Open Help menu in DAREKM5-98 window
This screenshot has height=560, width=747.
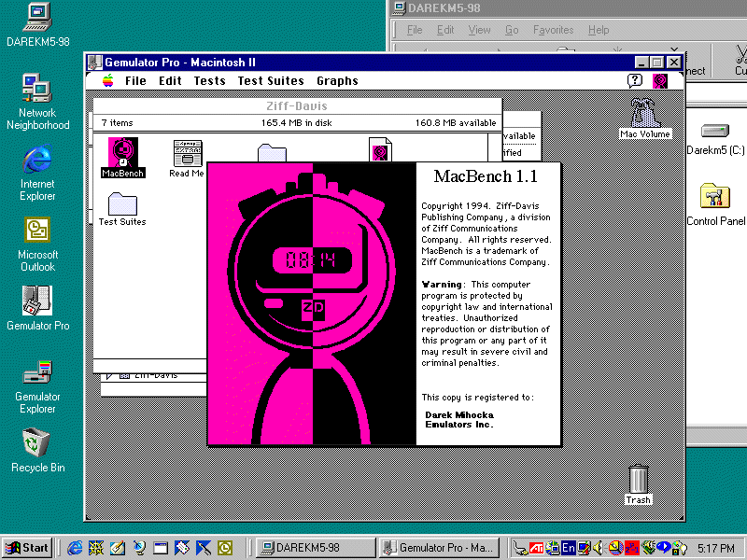(x=599, y=30)
